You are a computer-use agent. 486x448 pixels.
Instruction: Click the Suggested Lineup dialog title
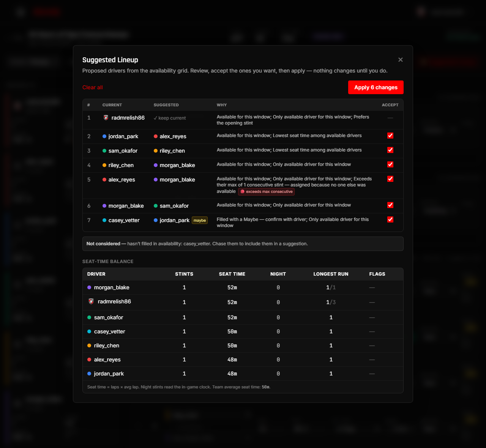pos(110,60)
